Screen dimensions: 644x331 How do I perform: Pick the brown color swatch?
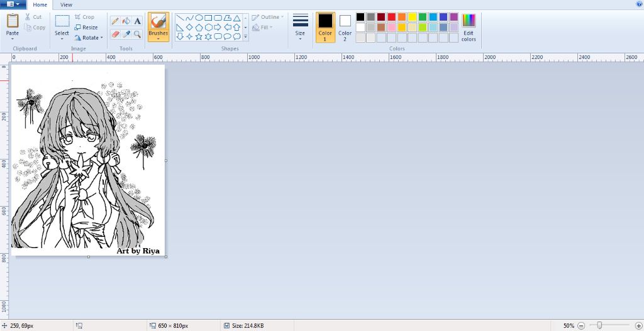(381, 28)
